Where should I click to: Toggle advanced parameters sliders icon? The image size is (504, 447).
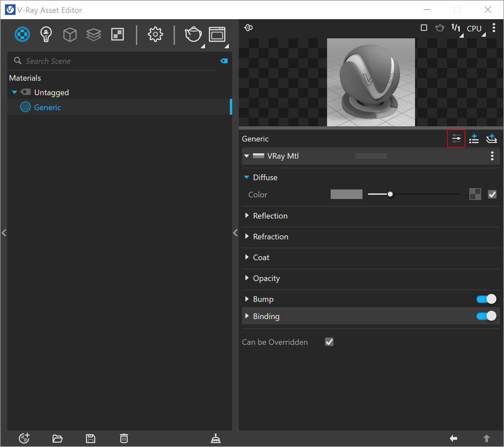[x=456, y=139]
